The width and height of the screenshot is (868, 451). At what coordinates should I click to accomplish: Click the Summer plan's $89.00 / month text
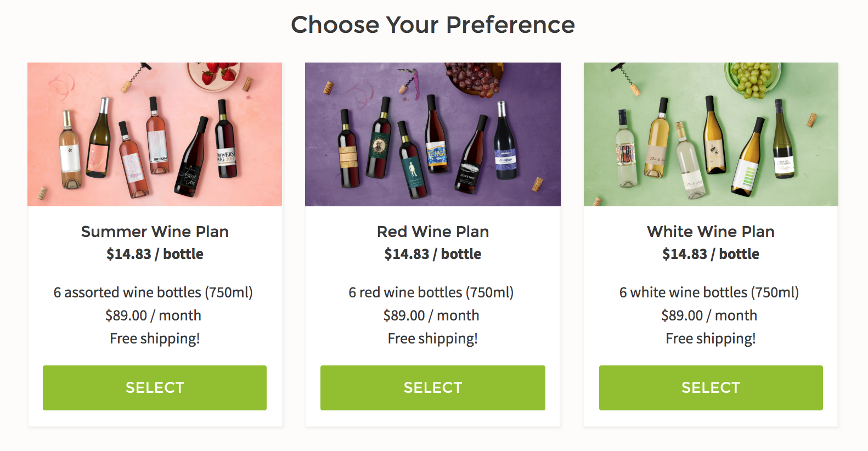coord(153,315)
